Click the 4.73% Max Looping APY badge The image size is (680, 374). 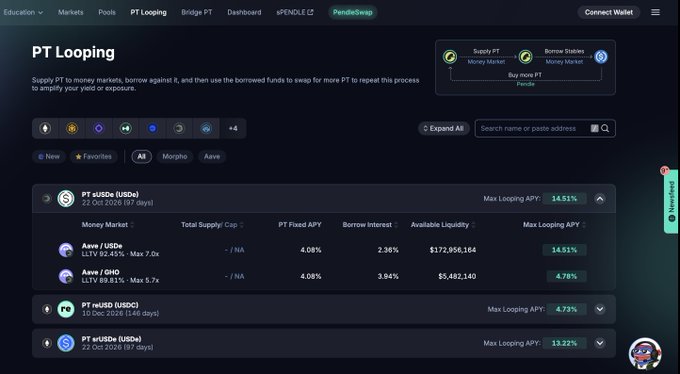[566, 309]
